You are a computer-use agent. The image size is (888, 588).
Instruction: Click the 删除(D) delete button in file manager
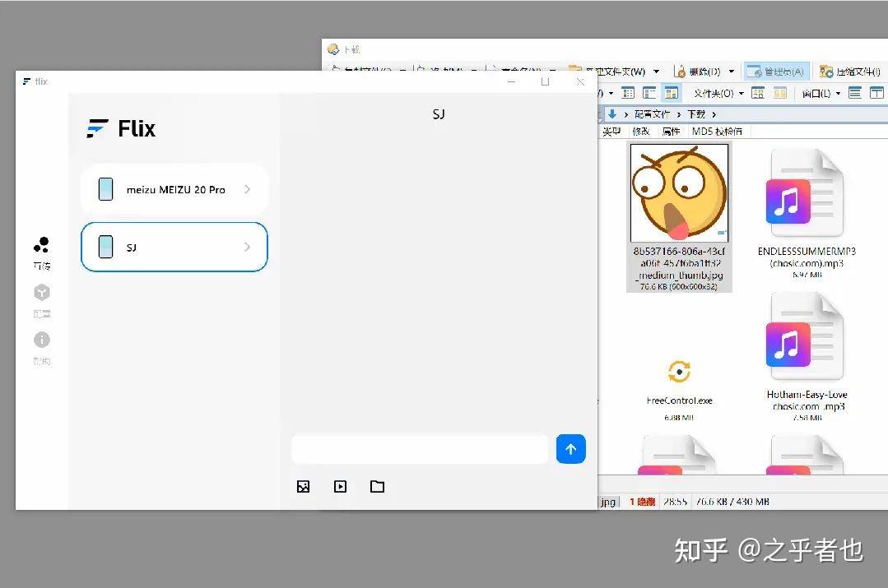[x=697, y=72]
